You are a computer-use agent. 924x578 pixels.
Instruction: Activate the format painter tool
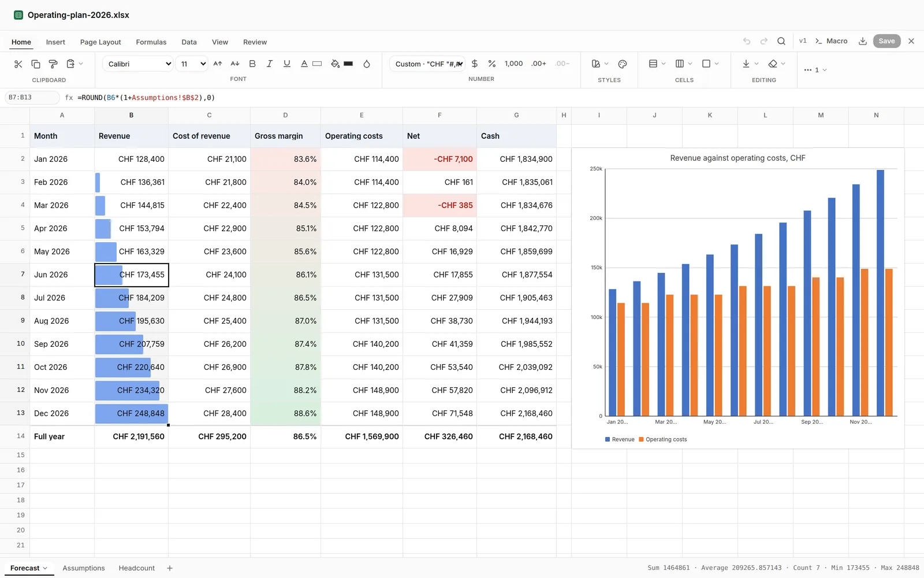point(53,64)
